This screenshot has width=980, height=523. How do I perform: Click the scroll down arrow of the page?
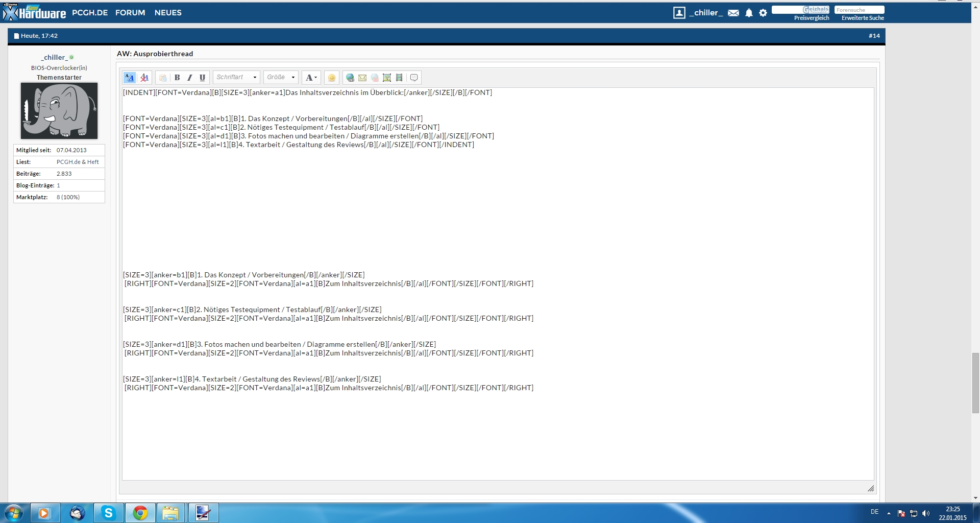click(975, 498)
